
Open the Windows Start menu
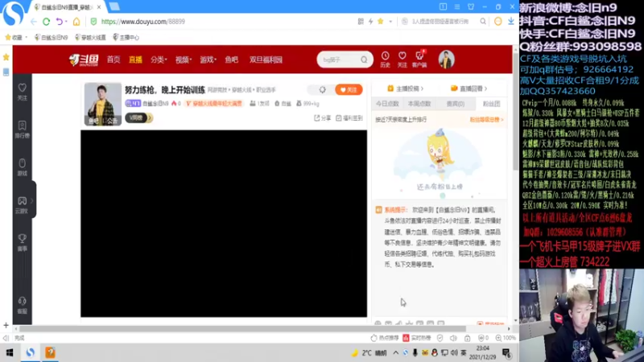(10, 352)
